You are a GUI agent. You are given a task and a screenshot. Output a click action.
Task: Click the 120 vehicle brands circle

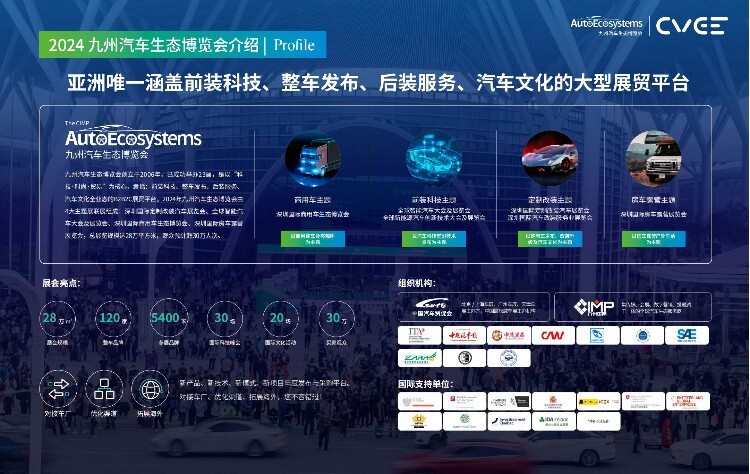click(x=112, y=318)
